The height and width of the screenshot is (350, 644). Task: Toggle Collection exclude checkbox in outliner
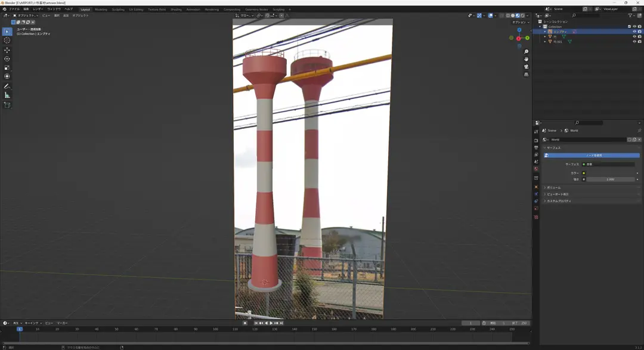coord(629,26)
